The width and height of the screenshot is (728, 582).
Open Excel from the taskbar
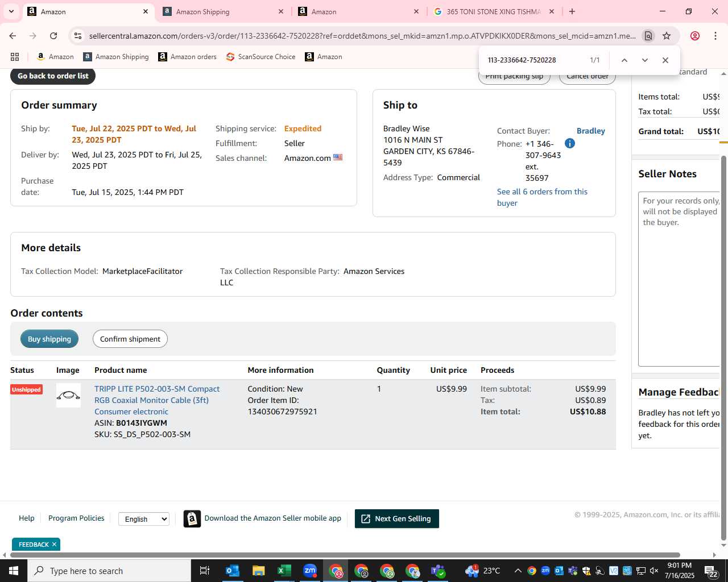click(284, 571)
